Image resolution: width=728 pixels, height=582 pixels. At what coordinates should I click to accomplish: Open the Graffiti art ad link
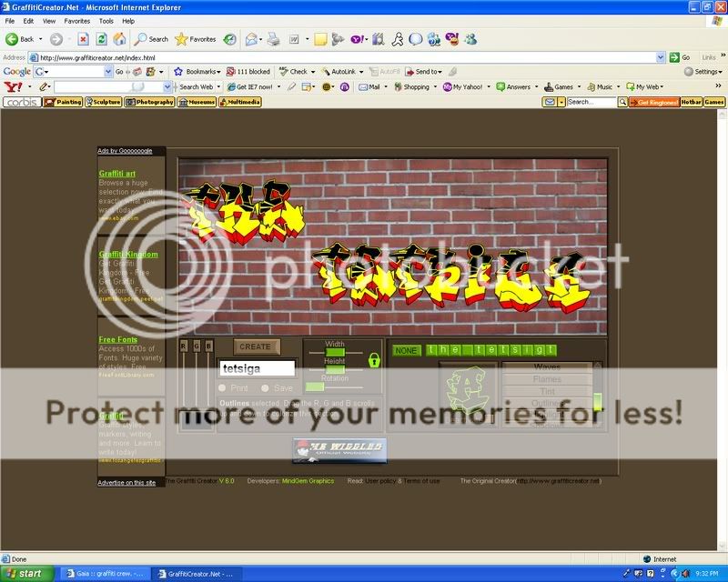pos(117,173)
